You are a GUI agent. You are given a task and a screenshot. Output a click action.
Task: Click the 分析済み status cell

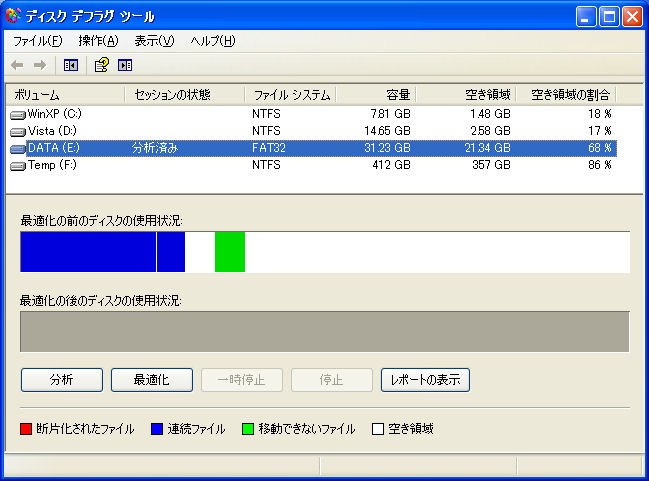pos(155,148)
